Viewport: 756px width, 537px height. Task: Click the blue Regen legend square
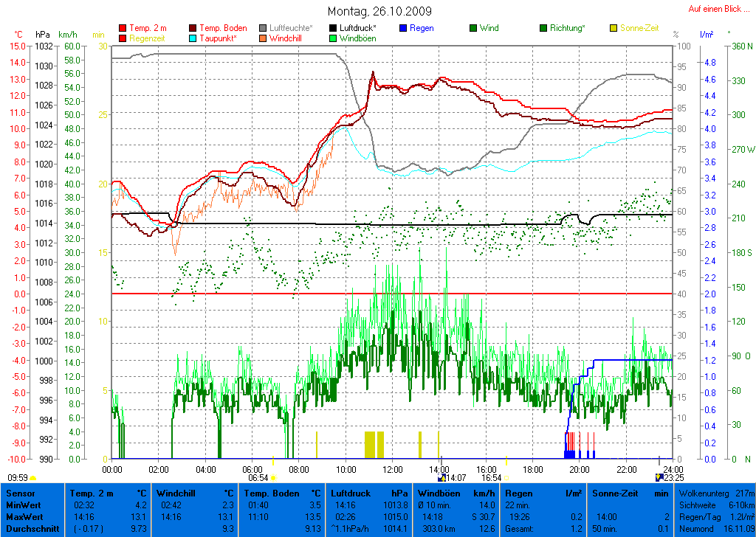403,28
